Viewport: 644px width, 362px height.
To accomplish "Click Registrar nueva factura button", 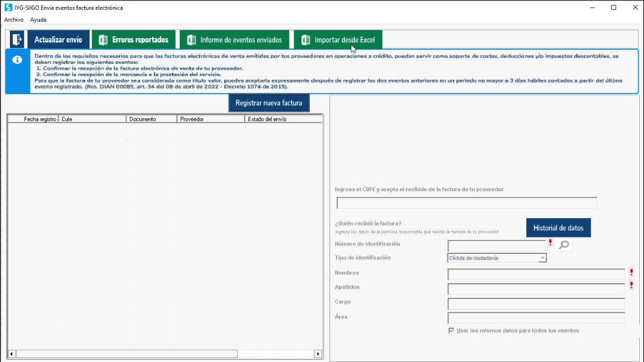I will coord(269,103).
